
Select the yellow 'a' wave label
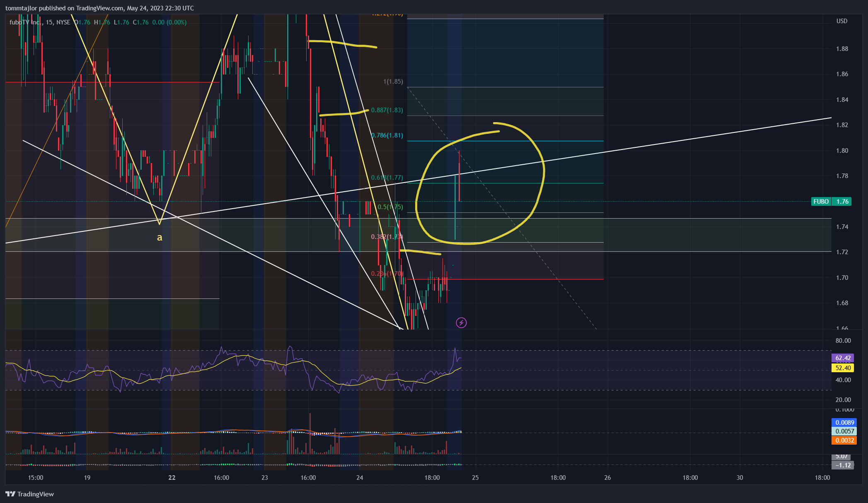(x=160, y=238)
